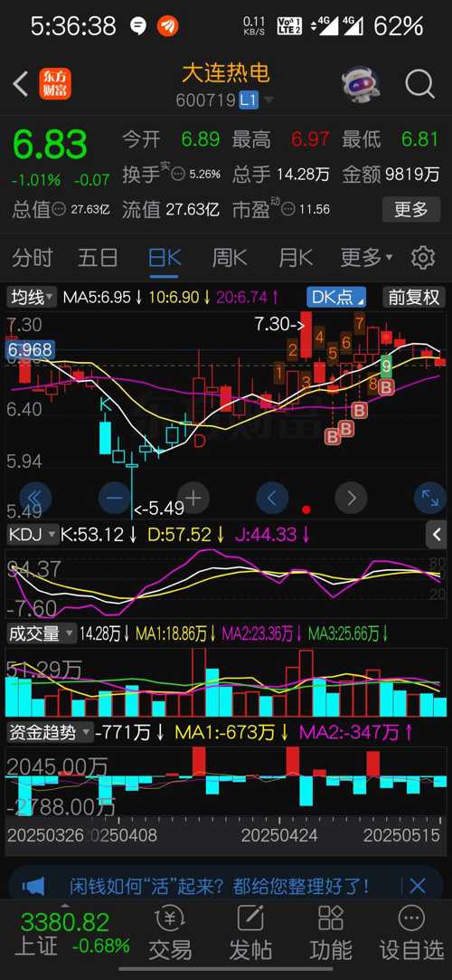The height and width of the screenshot is (980, 452).
Task: Tap the 更多 button in quote panel
Action: click(410, 209)
